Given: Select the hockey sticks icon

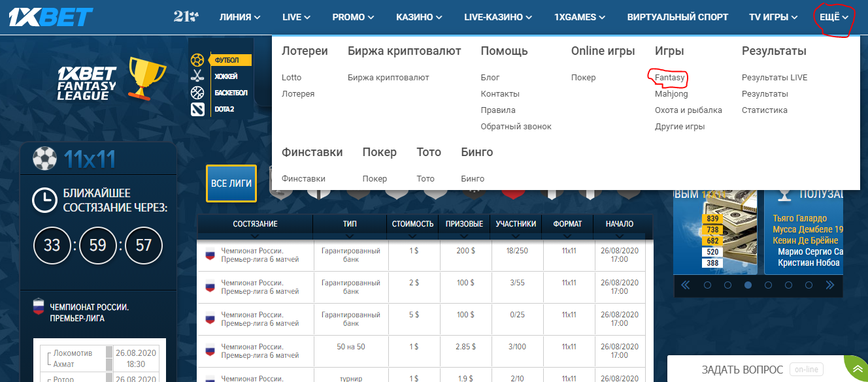Looking at the screenshot, I should (197, 76).
